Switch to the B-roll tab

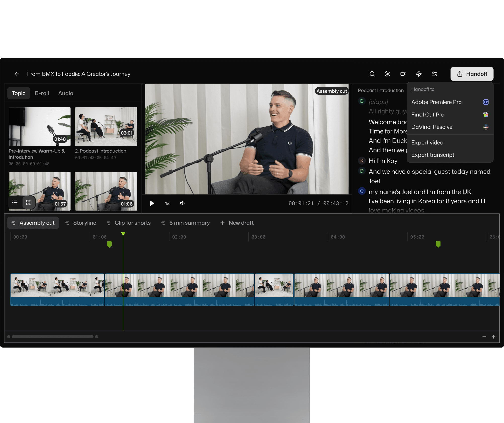pos(42,93)
